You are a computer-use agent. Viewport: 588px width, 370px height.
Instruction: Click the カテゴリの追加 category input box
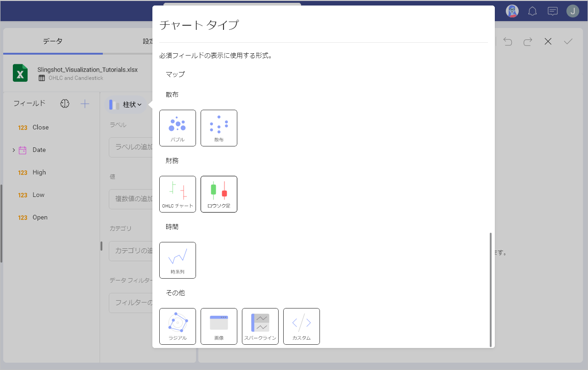tap(131, 251)
